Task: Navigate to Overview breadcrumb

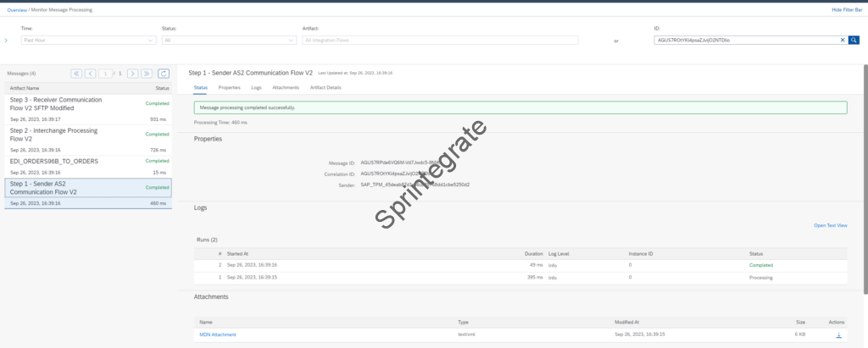Action: tap(17, 9)
